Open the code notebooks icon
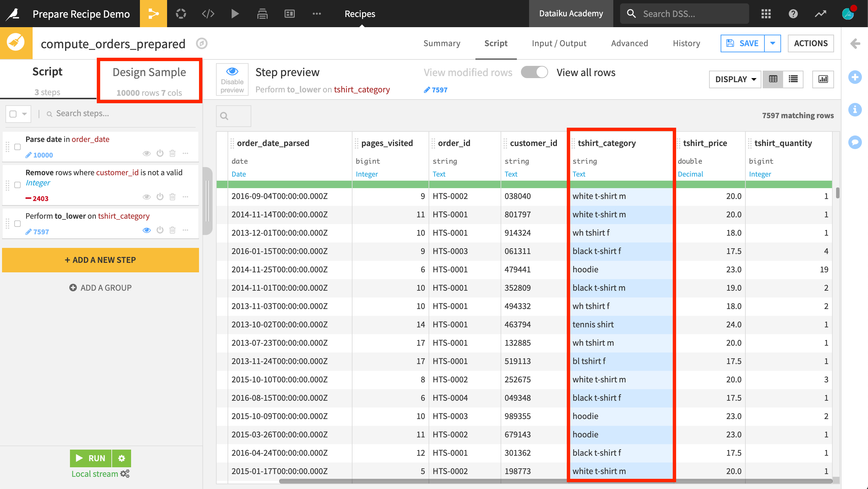 (x=208, y=14)
